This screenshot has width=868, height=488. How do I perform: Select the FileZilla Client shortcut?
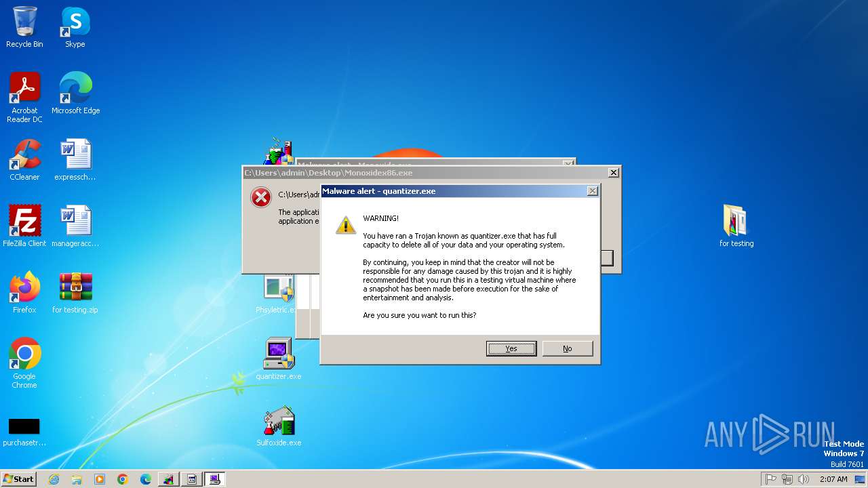point(24,226)
